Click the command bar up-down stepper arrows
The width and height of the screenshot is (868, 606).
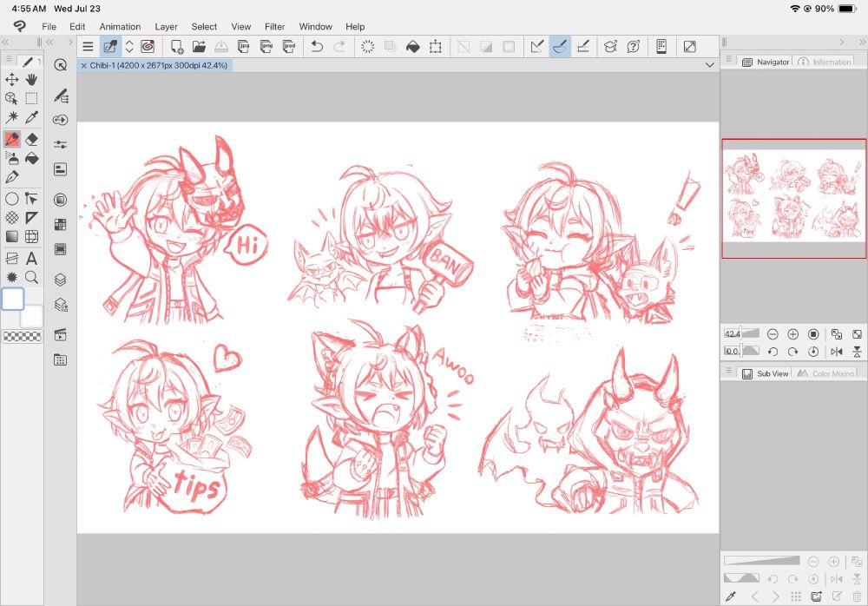tap(129, 47)
